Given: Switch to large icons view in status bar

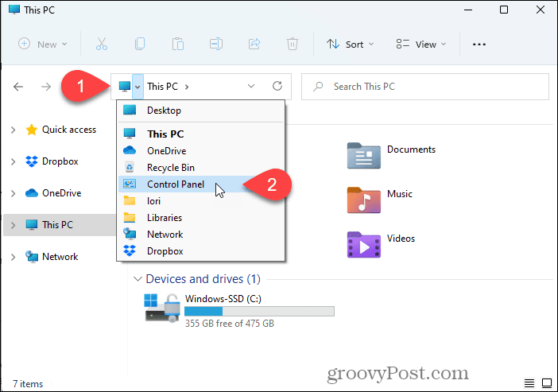Looking at the screenshot, I should click(547, 383).
